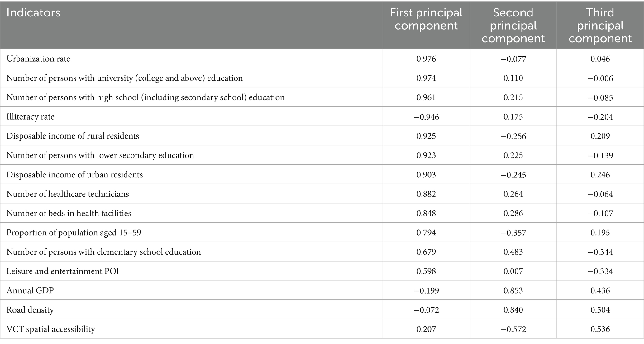Click value −0.946 for Illiteracy rate
644x344 pixels.
(426, 117)
